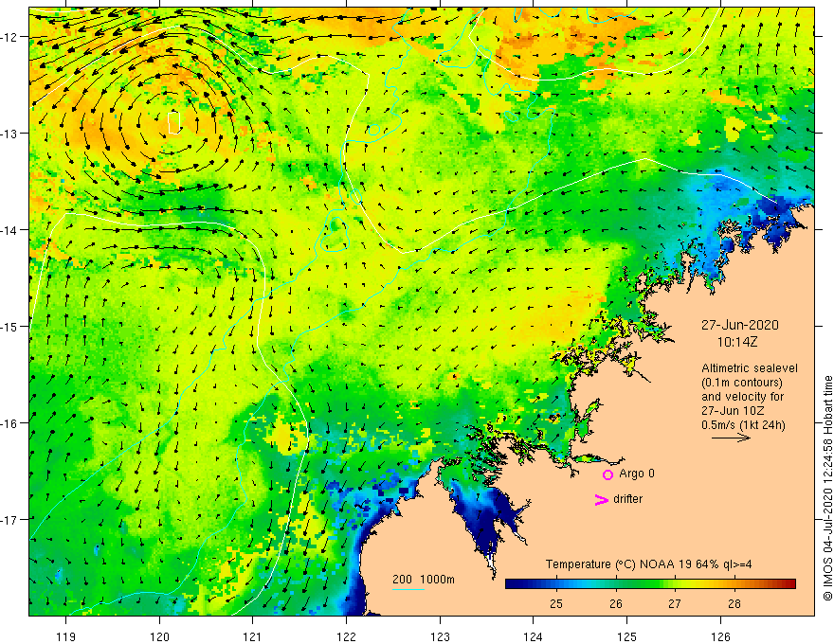Click the latitude -14 axis label
This screenshot has width=834, height=644.
click(x=9, y=230)
